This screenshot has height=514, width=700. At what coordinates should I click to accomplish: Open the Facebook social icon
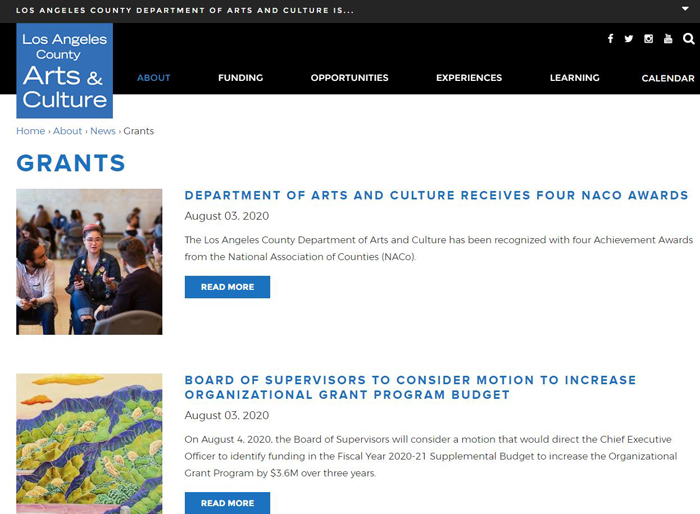[610, 39]
